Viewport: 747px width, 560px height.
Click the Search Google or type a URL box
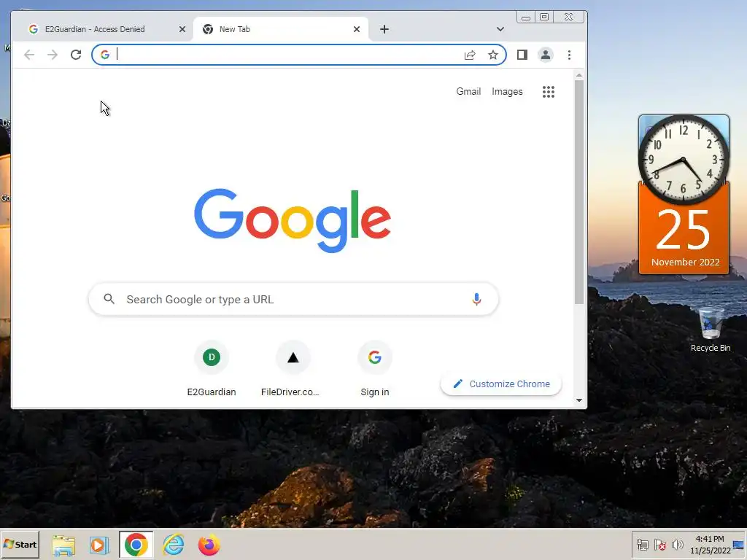coord(293,299)
